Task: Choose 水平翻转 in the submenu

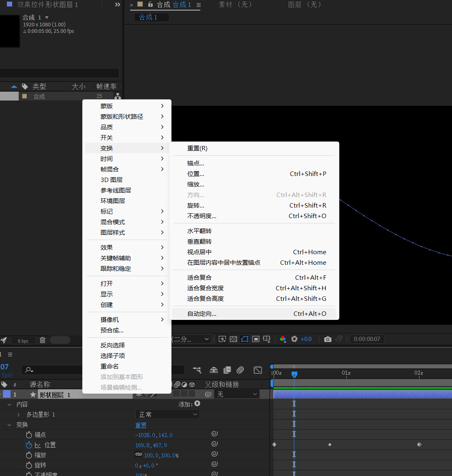Action: 254,231
